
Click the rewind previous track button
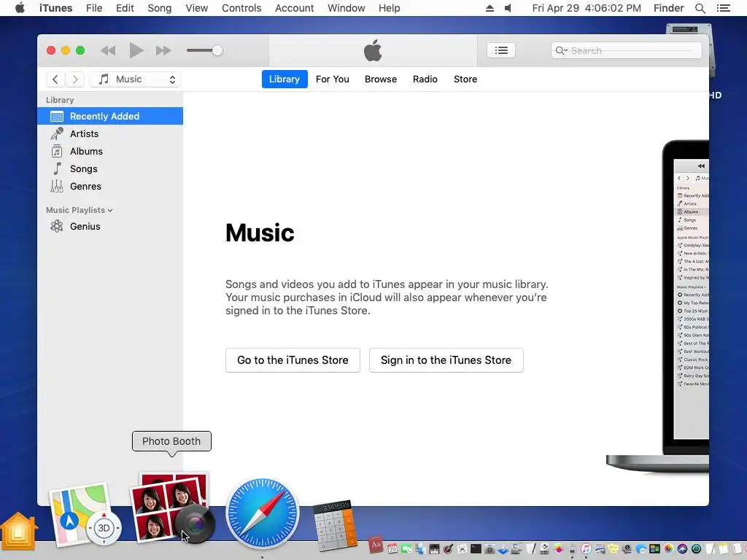[x=108, y=50]
